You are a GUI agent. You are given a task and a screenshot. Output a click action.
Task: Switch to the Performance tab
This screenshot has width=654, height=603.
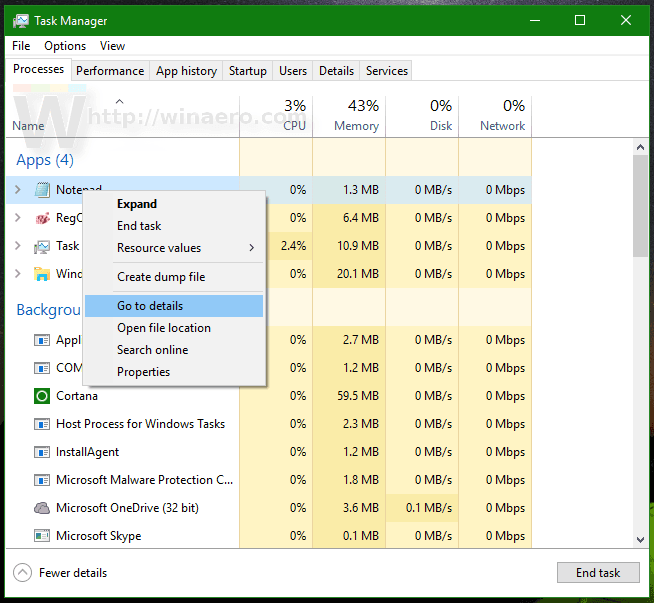(x=110, y=71)
